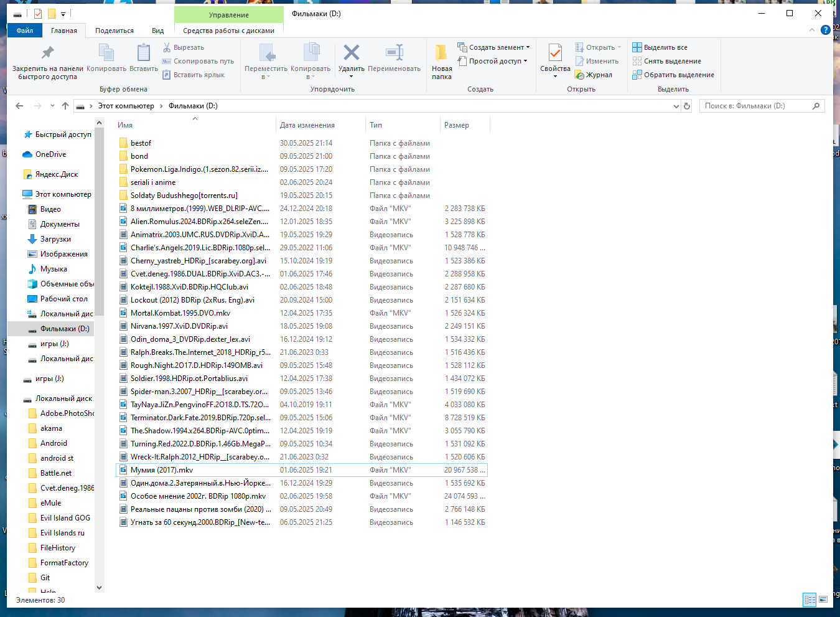This screenshot has height=617, width=840.
Task: Click the Вставить clipboard icon
Action: pos(144,53)
